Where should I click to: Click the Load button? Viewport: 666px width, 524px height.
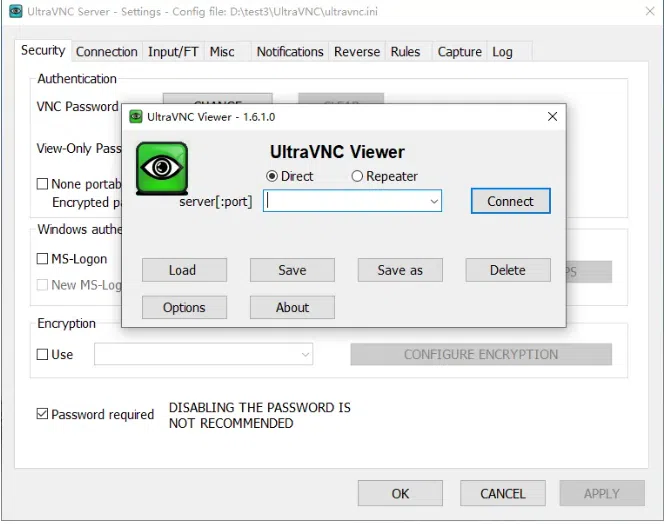click(x=184, y=270)
